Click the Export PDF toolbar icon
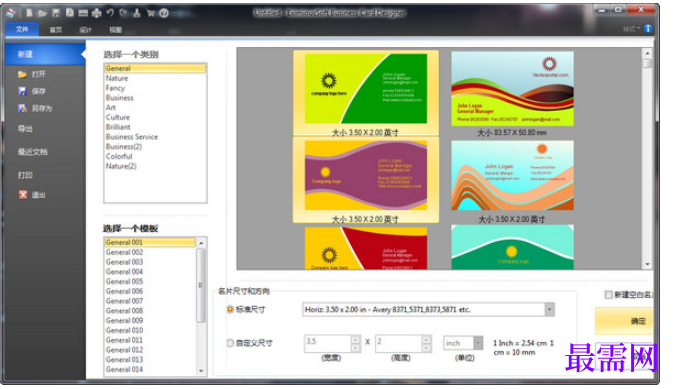This screenshot has width=677, height=389. [69, 13]
